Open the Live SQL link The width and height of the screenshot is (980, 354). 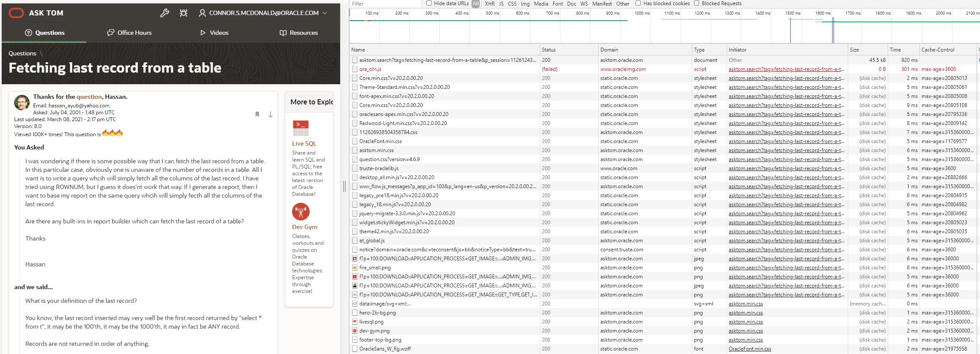click(304, 143)
